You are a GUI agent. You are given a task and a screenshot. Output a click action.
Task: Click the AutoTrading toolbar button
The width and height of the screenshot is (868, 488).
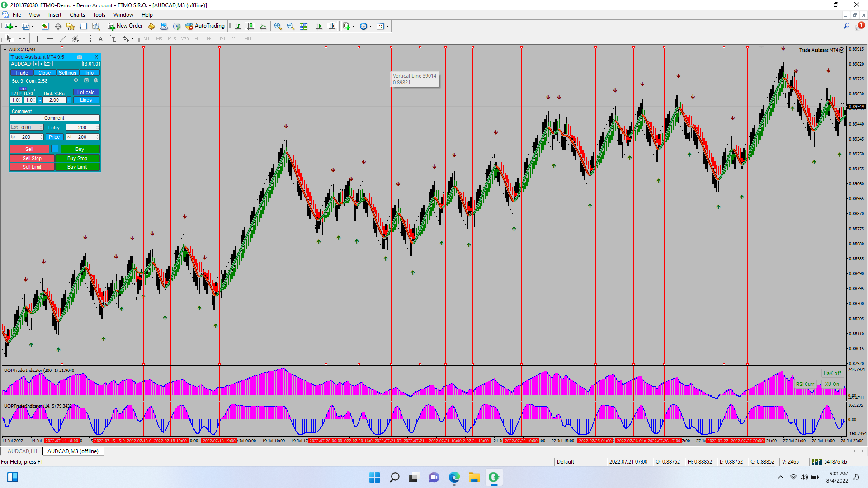pyautogui.click(x=205, y=26)
